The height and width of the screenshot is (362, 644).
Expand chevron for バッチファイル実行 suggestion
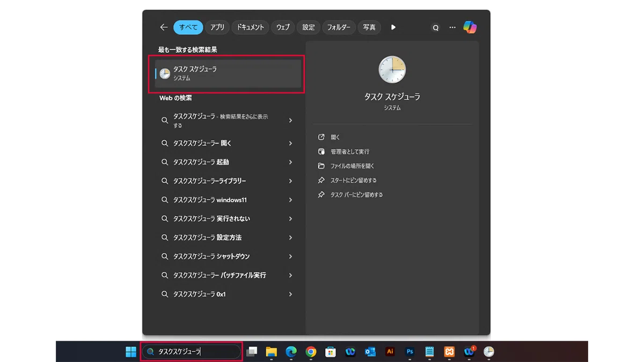(290, 275)
